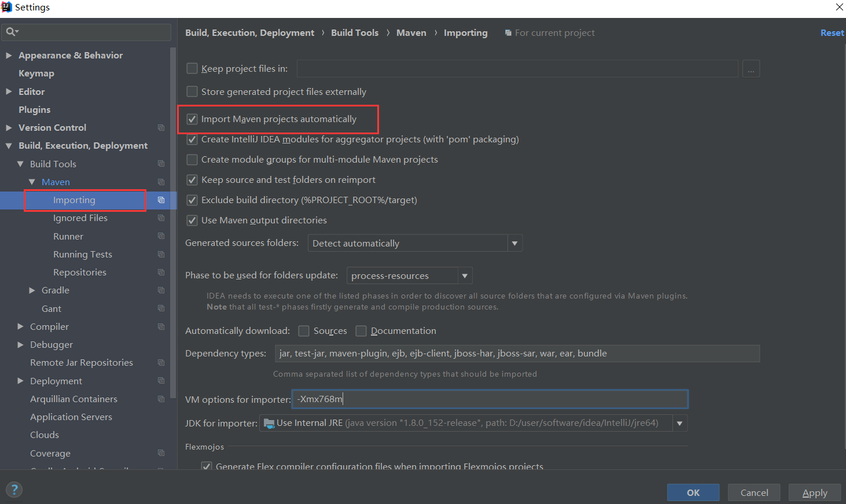Open Repositories settings page
The height and width of the screenshot is (504, 846).
tap(80, 273)
